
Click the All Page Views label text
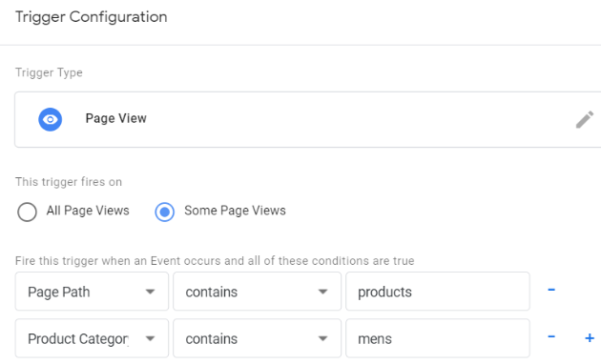[88, 211]
